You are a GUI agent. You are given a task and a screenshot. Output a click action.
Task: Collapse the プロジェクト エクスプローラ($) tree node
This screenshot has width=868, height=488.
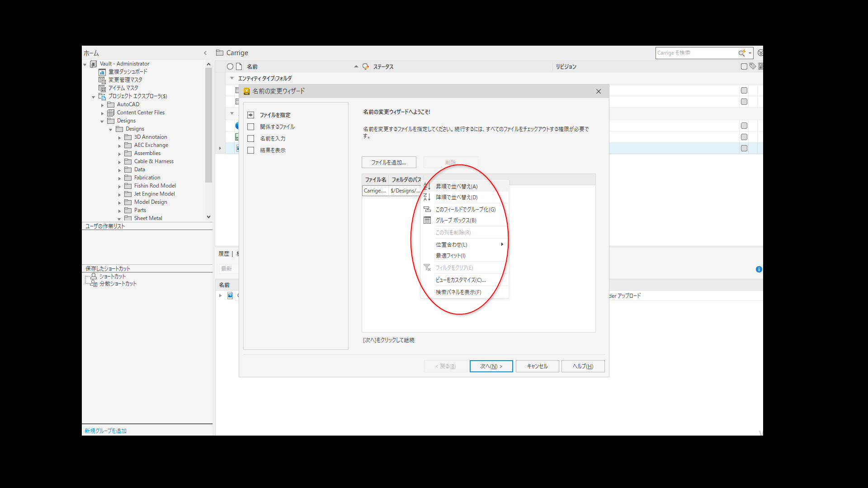(x=94, y=97)
